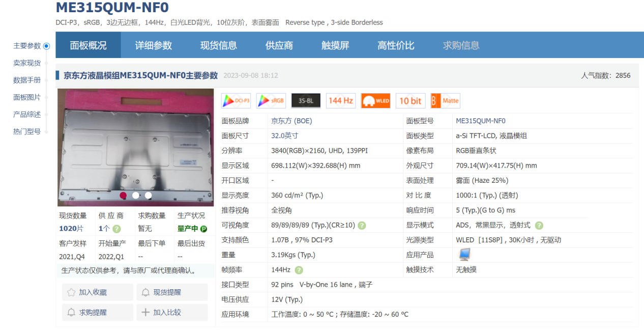
Task: Click the 2022,Q1 开始量产 date
Action: 112,256
